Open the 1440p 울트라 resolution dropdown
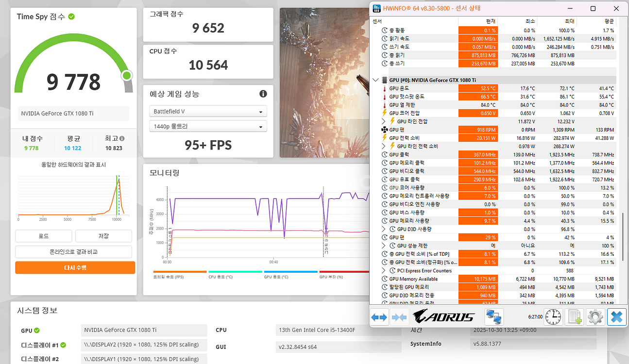This screenshot has height=364, width=629. (x=208, y=126)
